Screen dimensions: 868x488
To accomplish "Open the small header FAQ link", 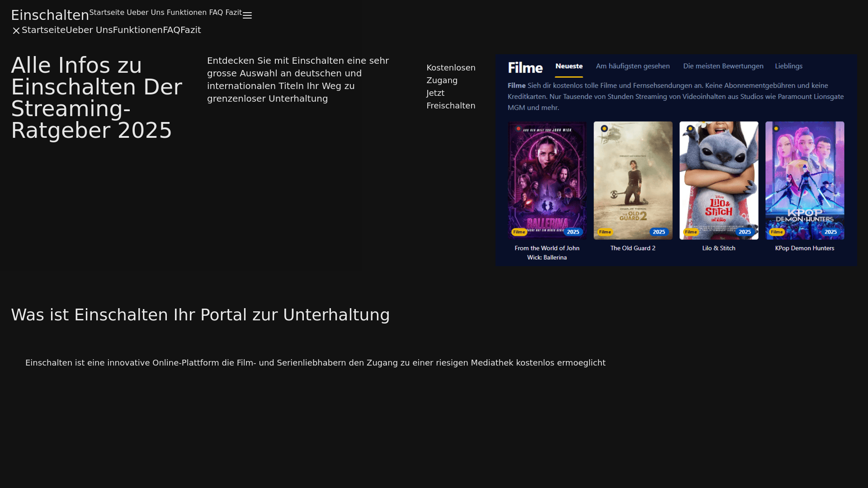I will [216, 13].
